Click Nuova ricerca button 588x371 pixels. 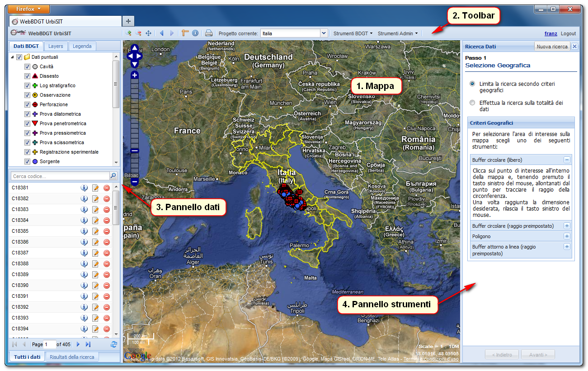[552, 47]
